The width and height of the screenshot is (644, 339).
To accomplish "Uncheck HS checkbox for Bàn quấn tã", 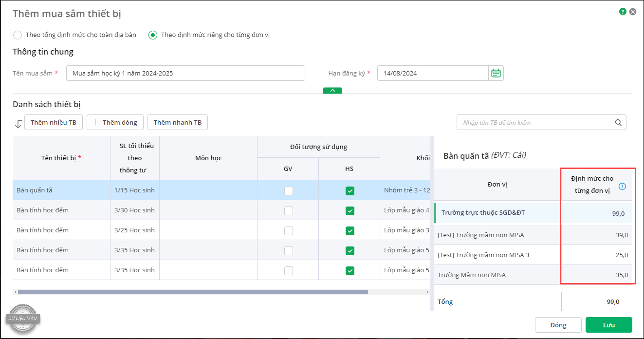I will click(350, 190).
